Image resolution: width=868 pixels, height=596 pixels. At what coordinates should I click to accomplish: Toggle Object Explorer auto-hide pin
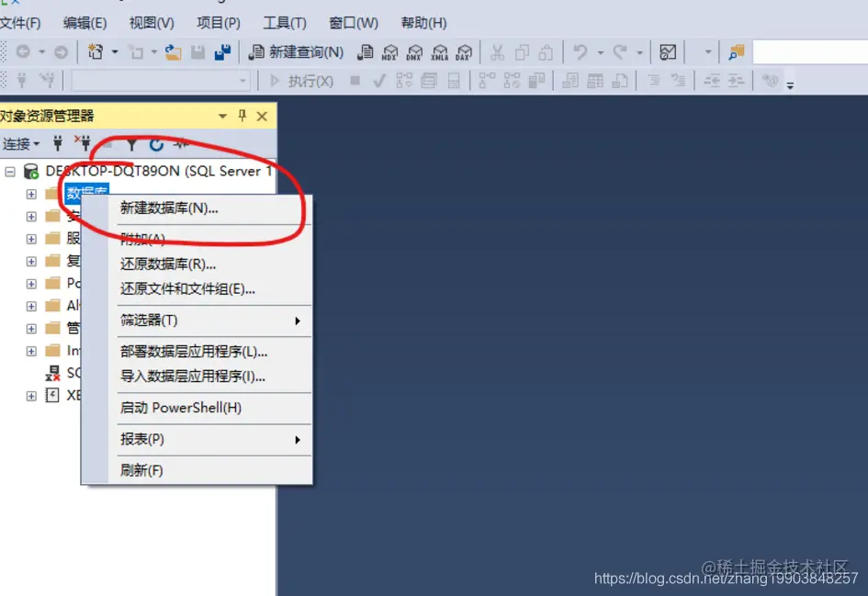click(242, 116)
